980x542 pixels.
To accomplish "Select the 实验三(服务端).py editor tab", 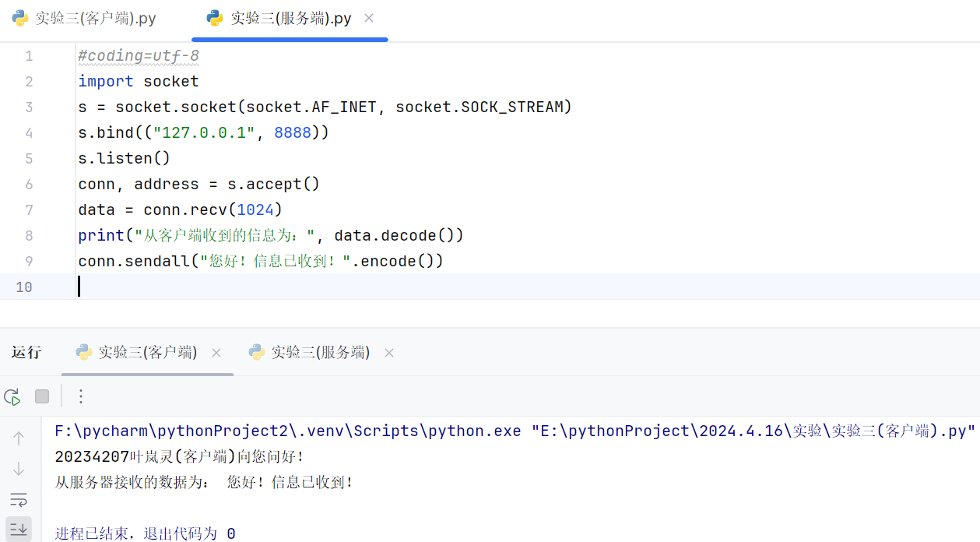I will (290, 19).
